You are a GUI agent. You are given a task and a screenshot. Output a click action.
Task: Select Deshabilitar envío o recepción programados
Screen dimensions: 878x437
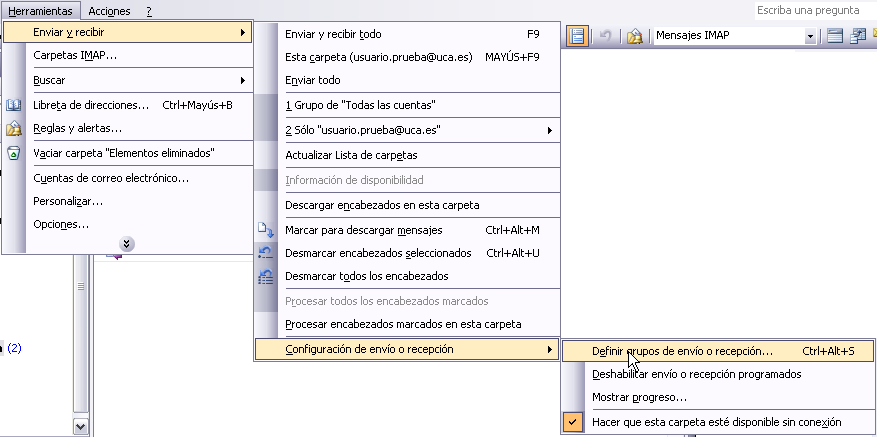718,374
